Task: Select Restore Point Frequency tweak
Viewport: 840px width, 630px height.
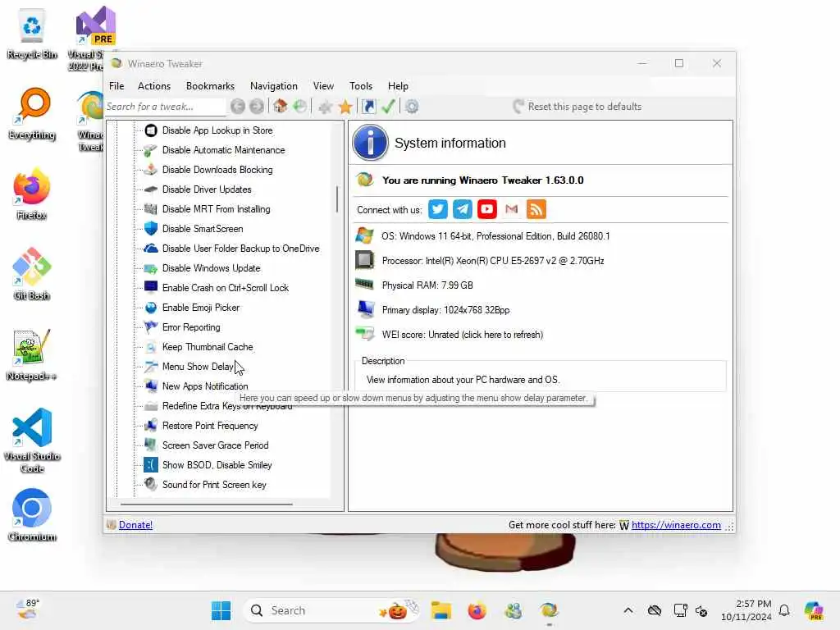Action: coord(210,426)
